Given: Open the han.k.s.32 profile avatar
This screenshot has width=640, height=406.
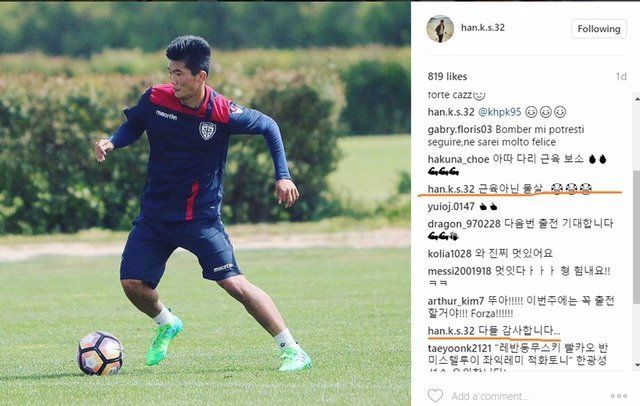Looking at the screenshot, I should (440, 29).
